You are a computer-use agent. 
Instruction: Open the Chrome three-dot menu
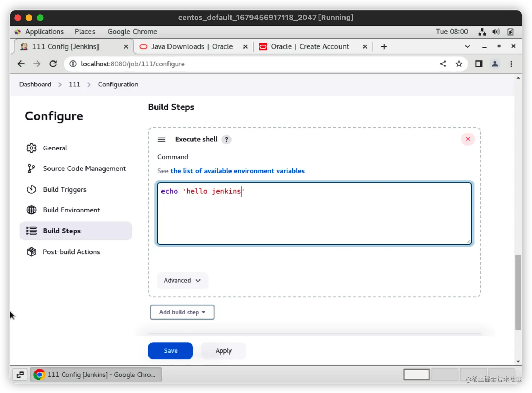511,64
